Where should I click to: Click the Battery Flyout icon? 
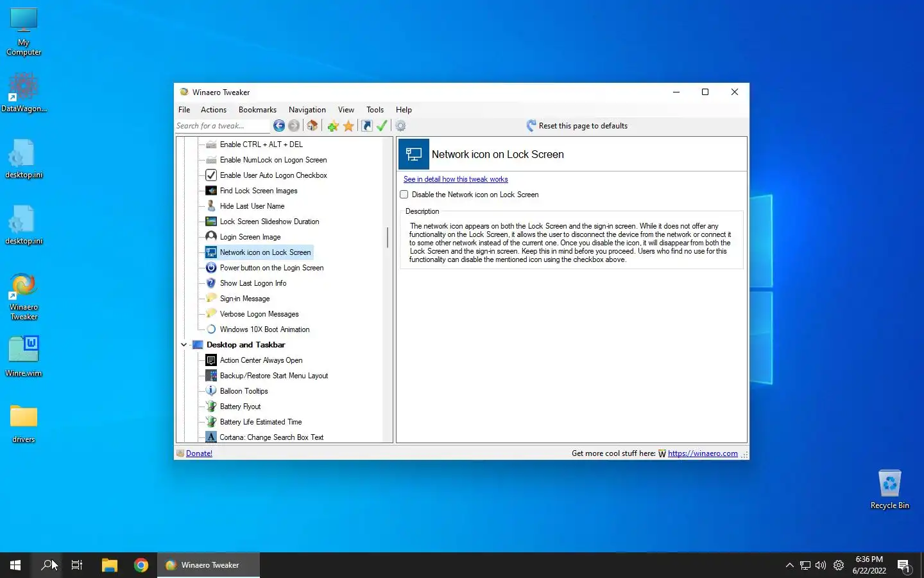coord(211,407)
